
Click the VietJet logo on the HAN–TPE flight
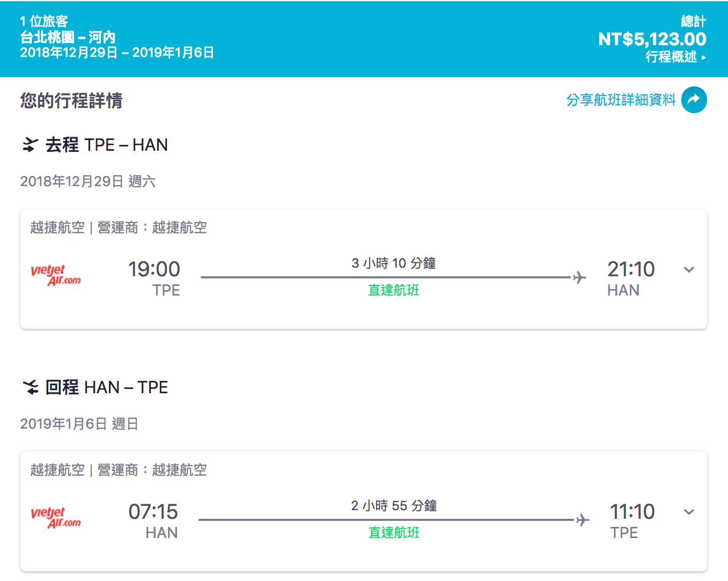[56, 517]
